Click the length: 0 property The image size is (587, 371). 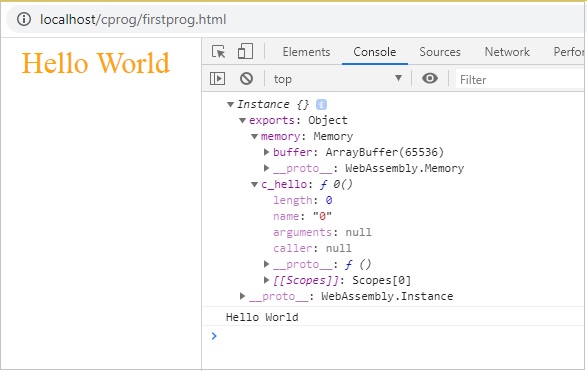click(302, 200)
